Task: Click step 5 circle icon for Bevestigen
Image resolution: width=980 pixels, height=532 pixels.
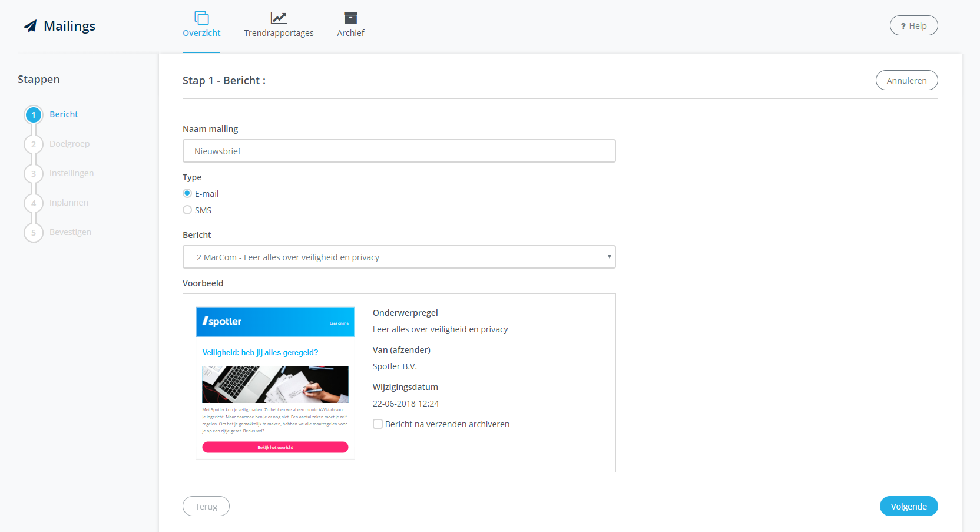Action: pos(34,233)
